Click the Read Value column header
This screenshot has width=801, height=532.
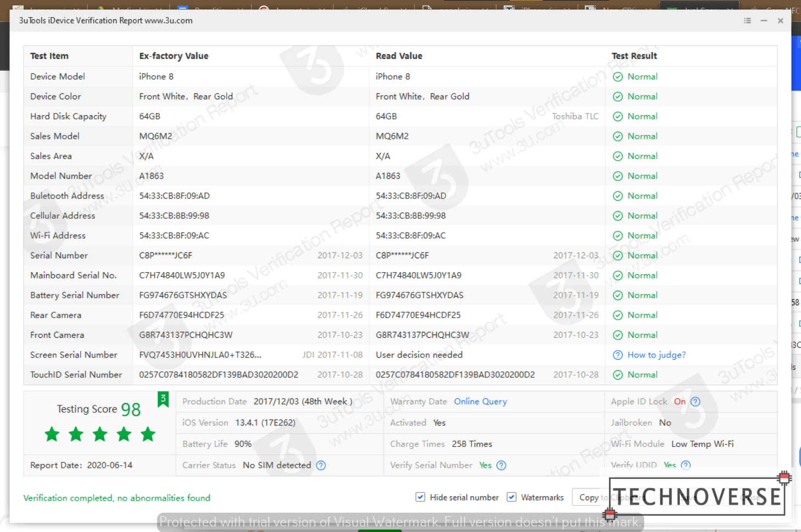399,56
